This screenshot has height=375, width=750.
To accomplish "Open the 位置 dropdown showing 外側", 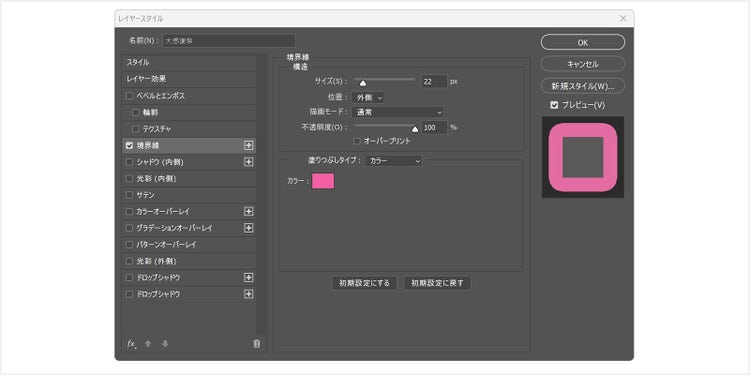I will pos(367,98).
